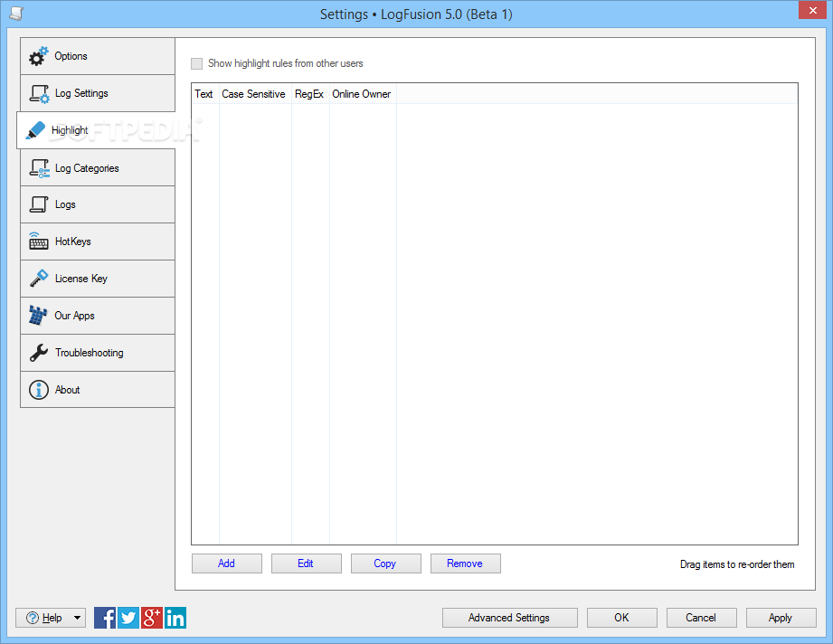Open the LinkedIn social link icon

[175, 618]
